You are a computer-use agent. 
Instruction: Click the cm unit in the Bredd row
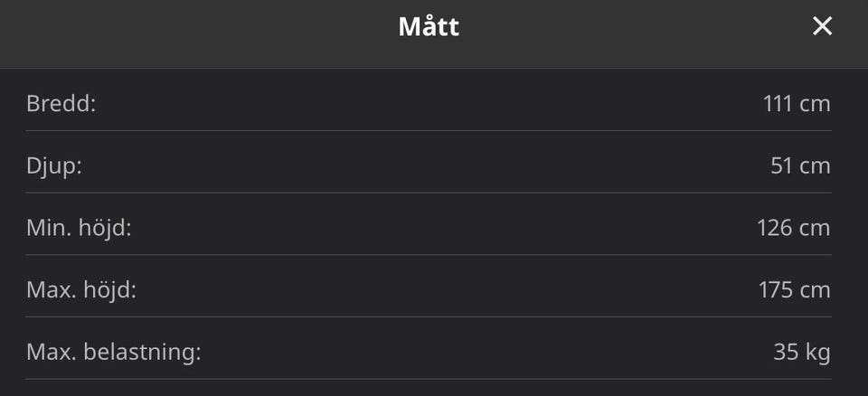pos(815,104)
